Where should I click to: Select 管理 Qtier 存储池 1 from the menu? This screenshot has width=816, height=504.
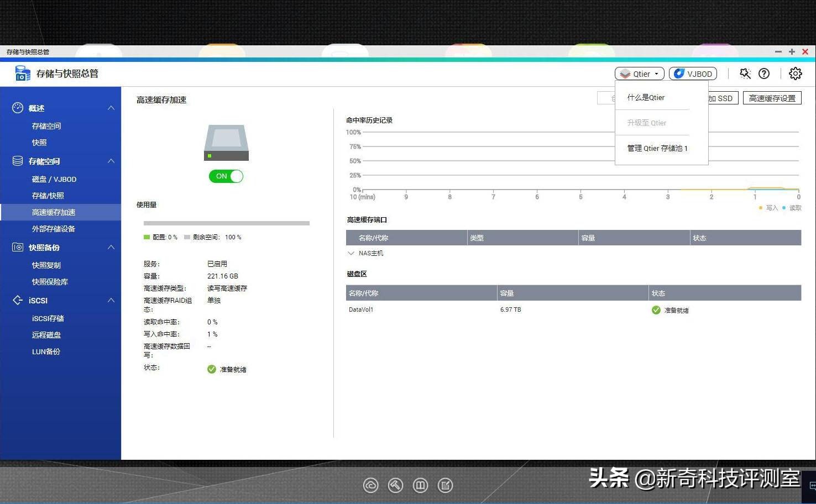coord(657,148)
